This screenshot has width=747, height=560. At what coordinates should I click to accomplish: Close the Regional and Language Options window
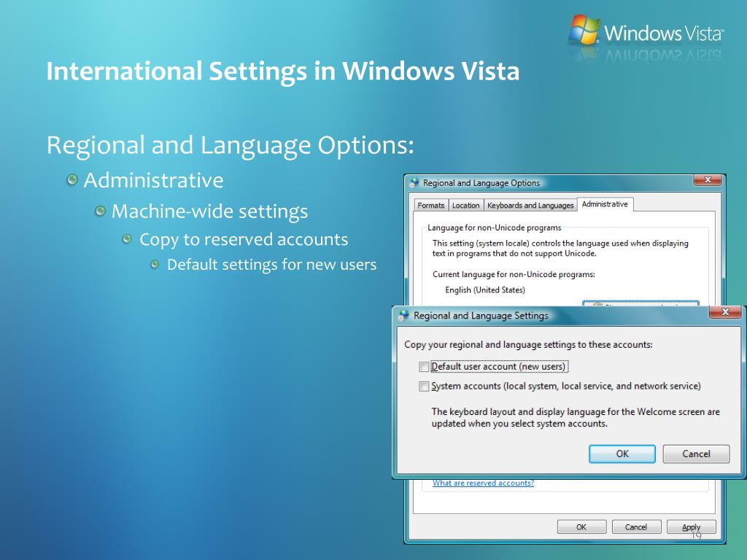tap(708, 179)
